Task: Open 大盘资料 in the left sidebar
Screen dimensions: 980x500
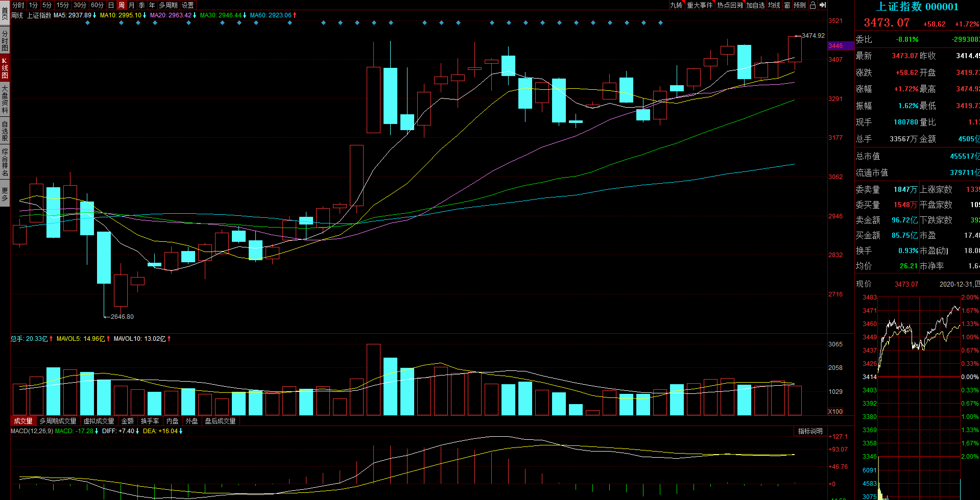Action: point(5,99)
